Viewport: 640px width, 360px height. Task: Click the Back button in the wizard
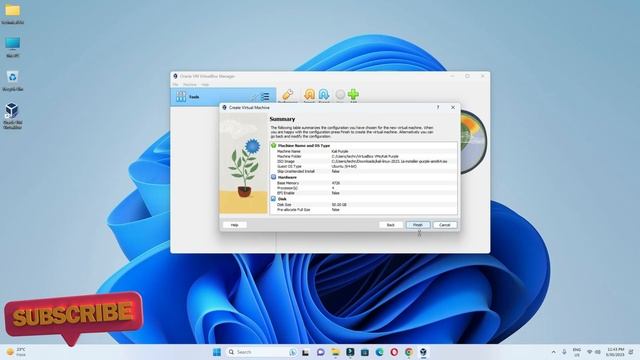pos(391,225)
